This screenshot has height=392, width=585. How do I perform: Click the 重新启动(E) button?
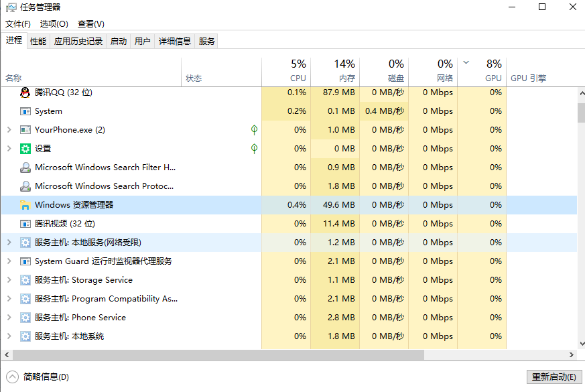[x=554, y=377]
